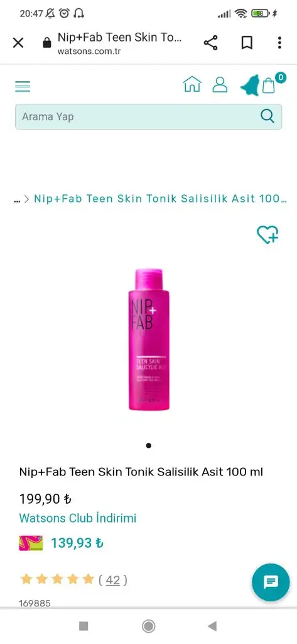
Task: Open Watsons Club İndirimi link
Action: click(77, 518)
